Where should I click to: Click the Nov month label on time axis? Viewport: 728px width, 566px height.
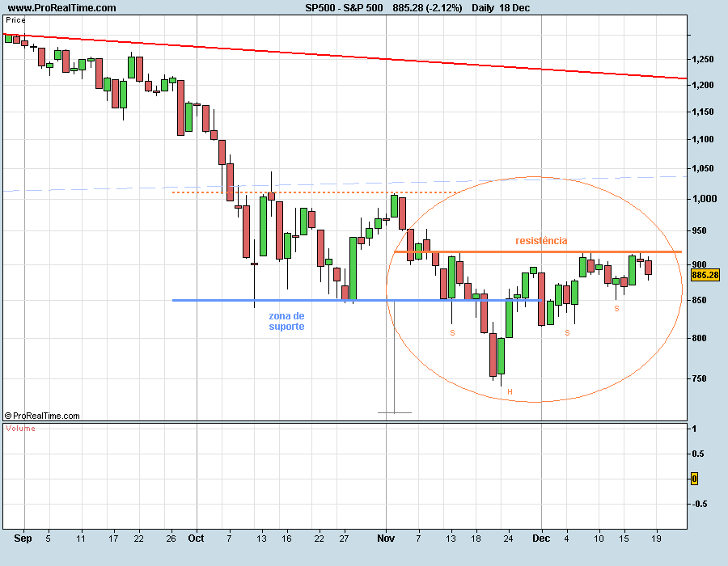(x=386, y=539)
